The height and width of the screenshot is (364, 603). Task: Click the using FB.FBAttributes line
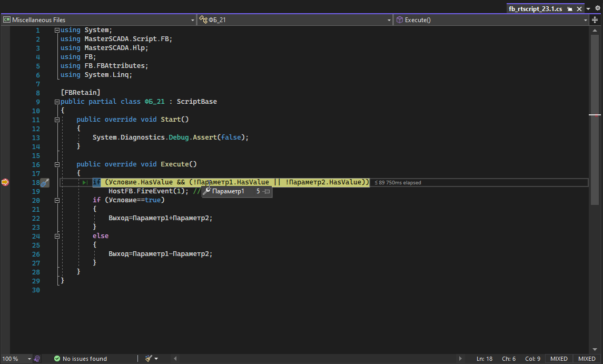[104, 66]
